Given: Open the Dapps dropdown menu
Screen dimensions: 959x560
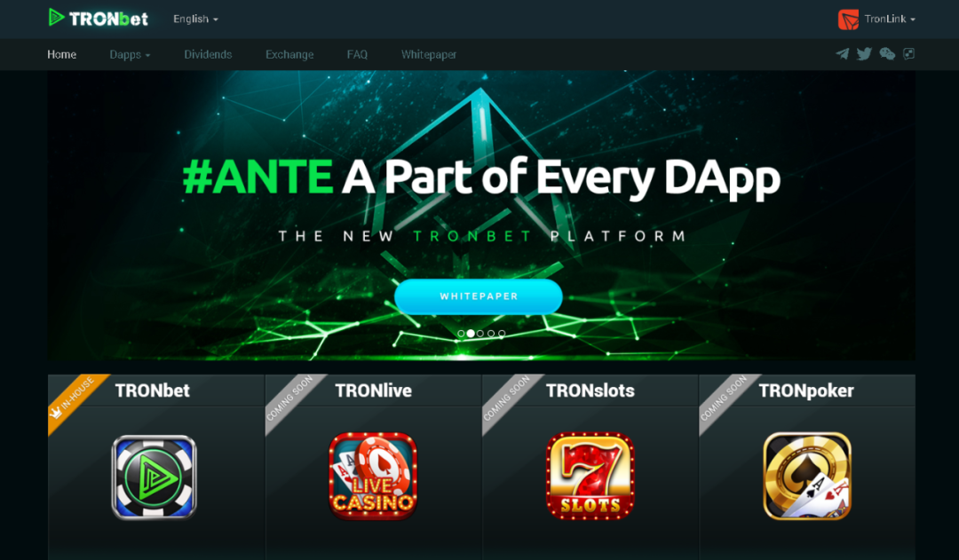Looking at the screenshot, I should [x=130, y=55].
